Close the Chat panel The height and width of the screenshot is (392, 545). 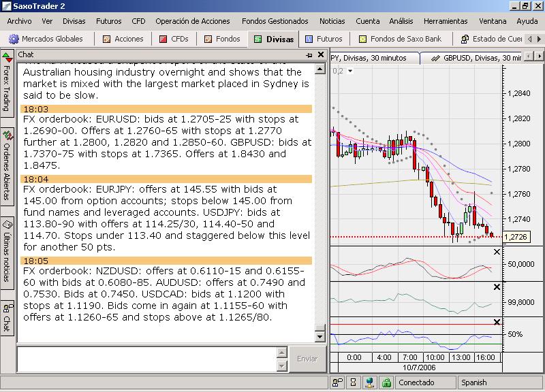click(321, 54)
